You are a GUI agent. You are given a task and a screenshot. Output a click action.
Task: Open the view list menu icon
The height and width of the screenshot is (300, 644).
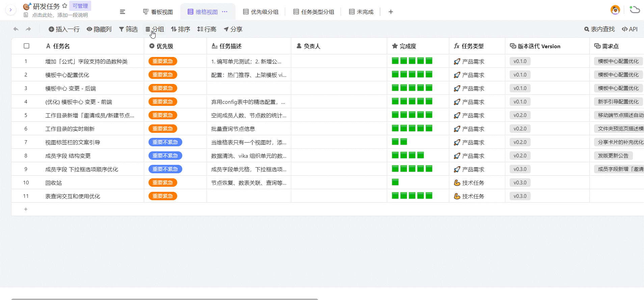point(123,12)
